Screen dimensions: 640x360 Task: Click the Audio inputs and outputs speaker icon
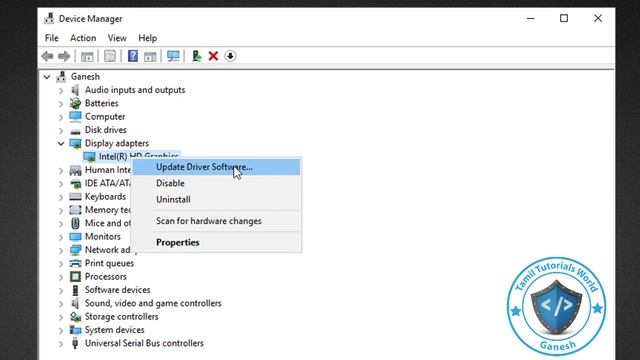pyautogui.click(x=75, y=90)
